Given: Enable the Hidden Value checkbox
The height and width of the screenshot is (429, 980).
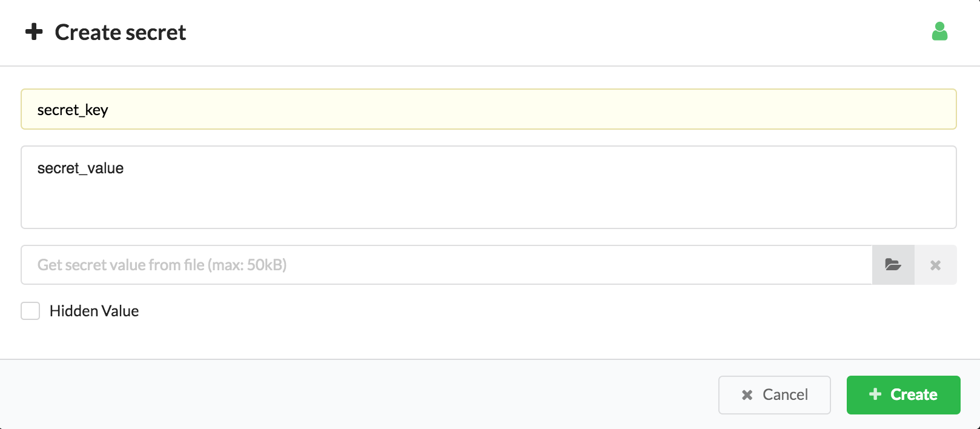Looking at the screenshot, I should coord(30,311).
